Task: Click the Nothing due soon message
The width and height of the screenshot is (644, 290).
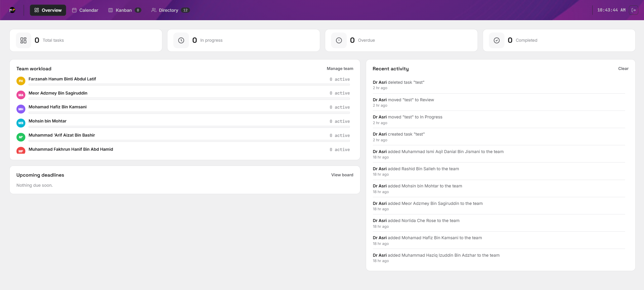Action: click(35, 185)
